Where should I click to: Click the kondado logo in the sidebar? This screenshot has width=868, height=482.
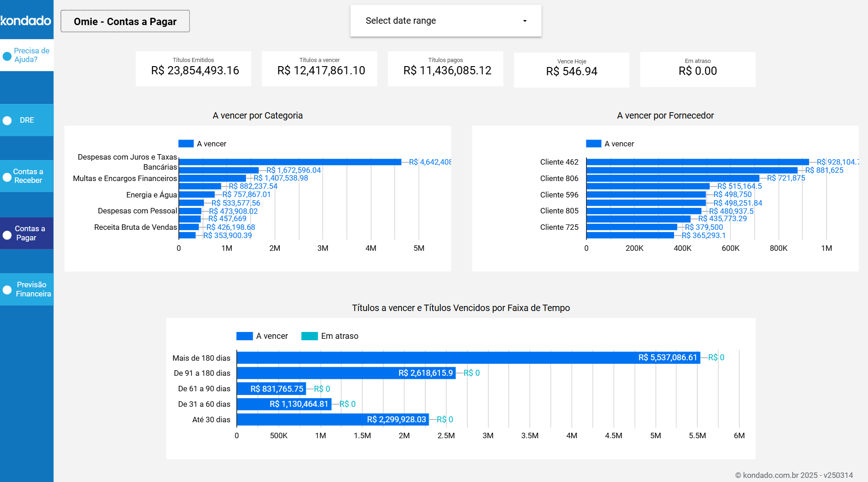26,20
